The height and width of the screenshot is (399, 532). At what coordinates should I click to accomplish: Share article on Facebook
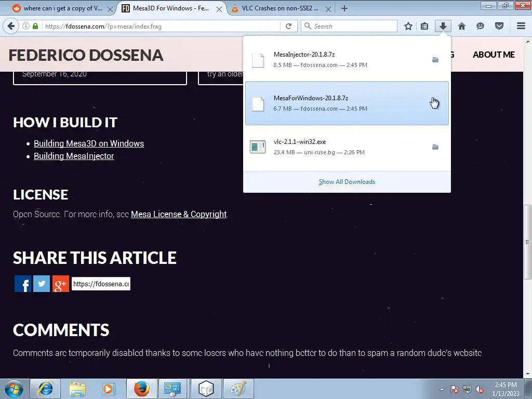coord(23,284)
